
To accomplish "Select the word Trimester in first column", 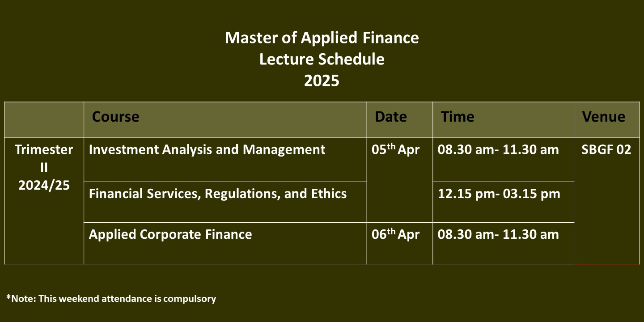I will pyautogui.click(x=44, y=149).
